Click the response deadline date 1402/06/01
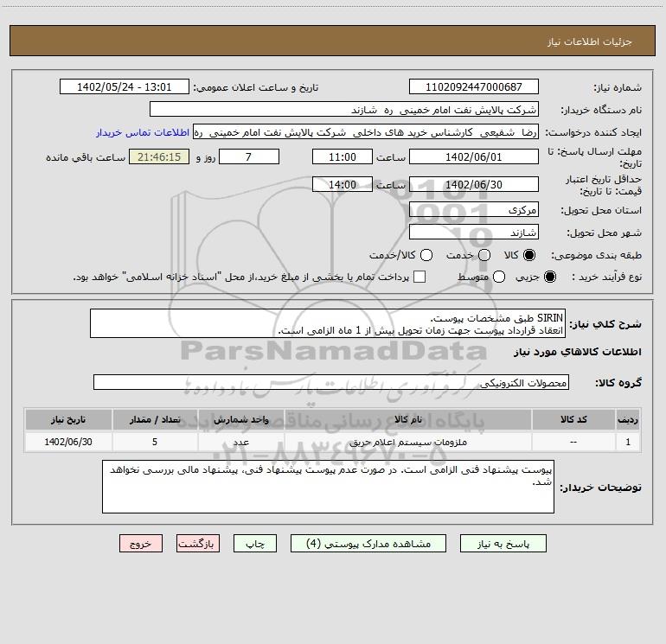Screen dimensions: 666x644 click(x=474, y=156)
